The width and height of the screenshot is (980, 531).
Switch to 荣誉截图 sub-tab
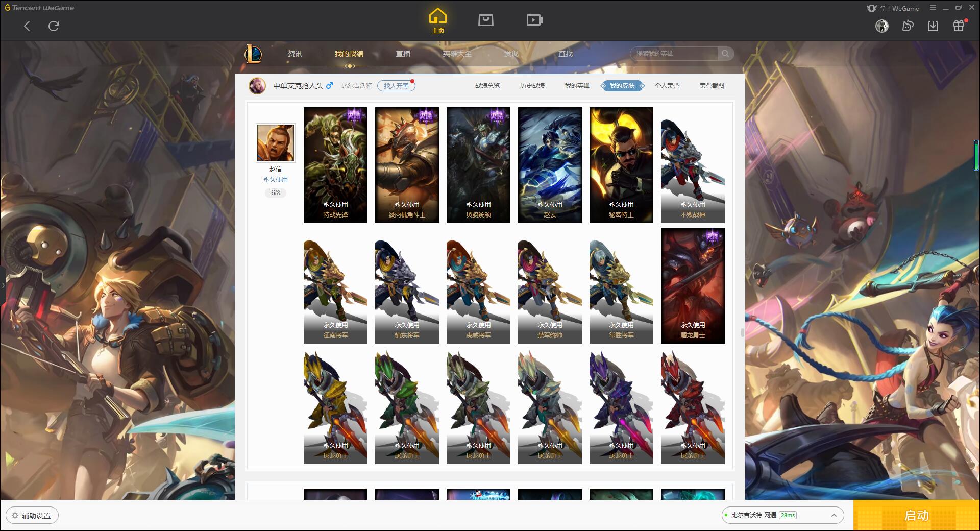[x=712, y=86]
